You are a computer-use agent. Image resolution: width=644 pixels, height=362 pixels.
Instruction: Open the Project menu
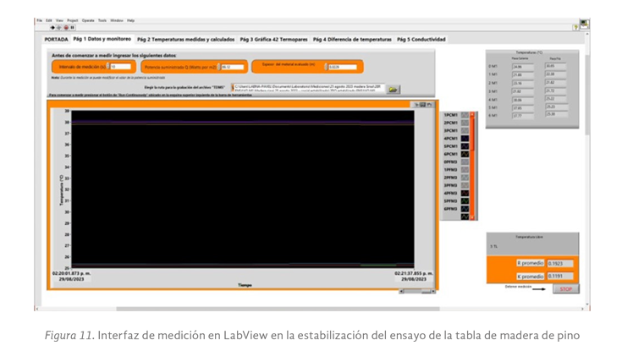[x=73, y=20]
